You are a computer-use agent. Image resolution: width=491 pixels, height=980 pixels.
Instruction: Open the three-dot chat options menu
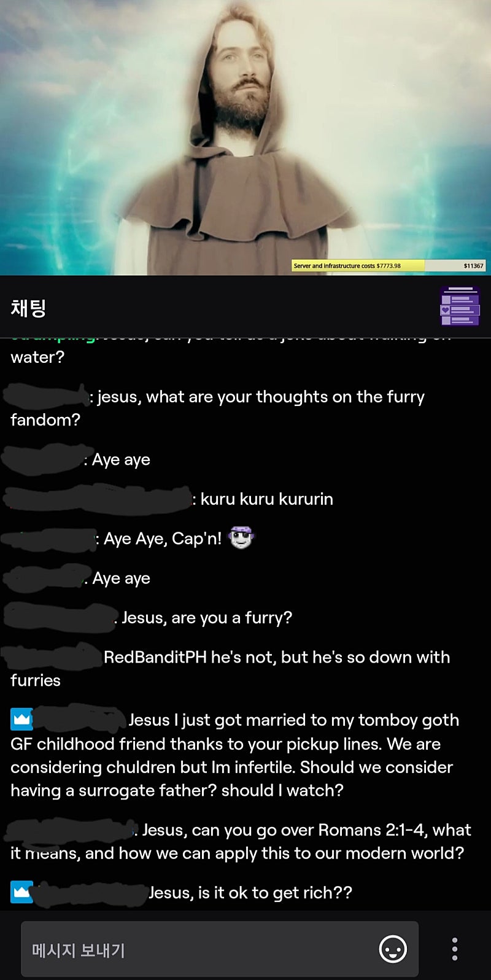455,949
